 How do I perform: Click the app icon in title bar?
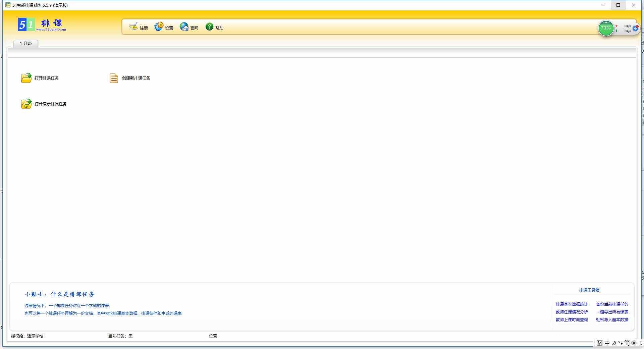click(x=8, y=5)
